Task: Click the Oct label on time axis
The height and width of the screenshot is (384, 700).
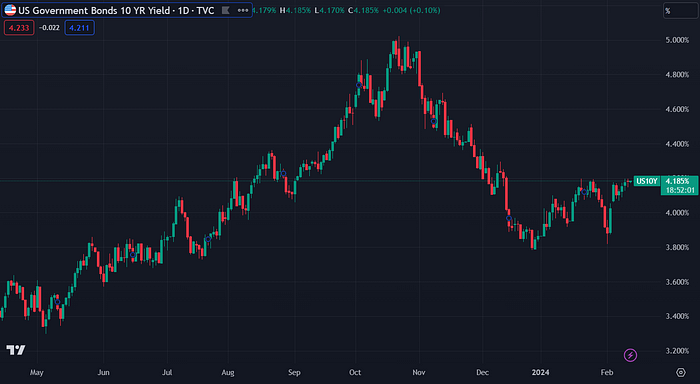Action: click(x=355, y=372)
